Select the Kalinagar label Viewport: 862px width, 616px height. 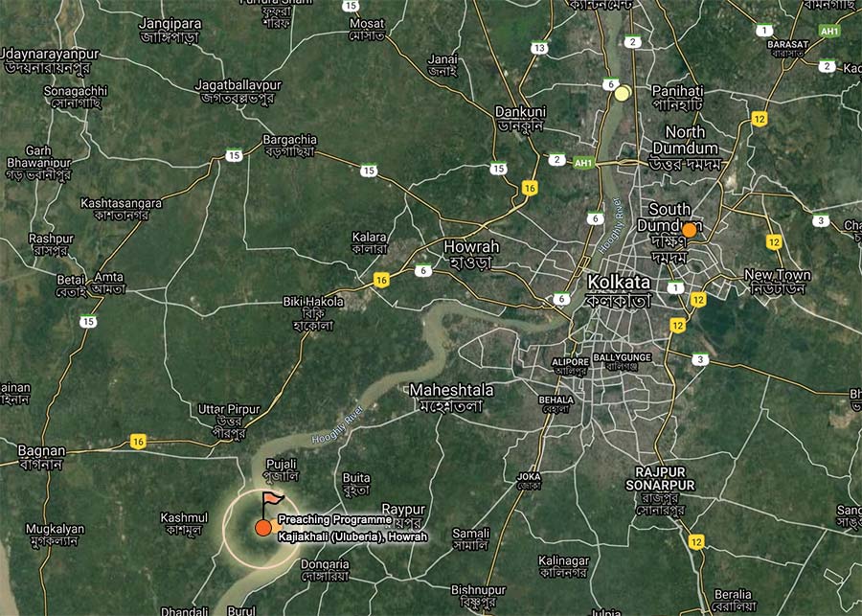coord(563,567)
